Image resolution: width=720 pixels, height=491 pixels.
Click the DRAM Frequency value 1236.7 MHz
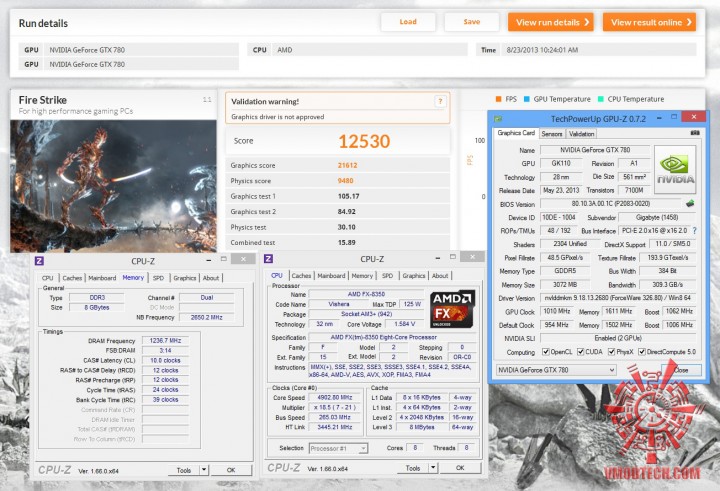click(165, 341)
